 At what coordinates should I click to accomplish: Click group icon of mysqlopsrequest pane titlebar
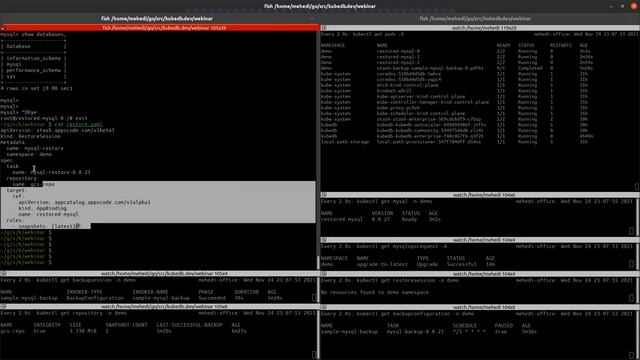pyautogui.click(x=324, y=240)
